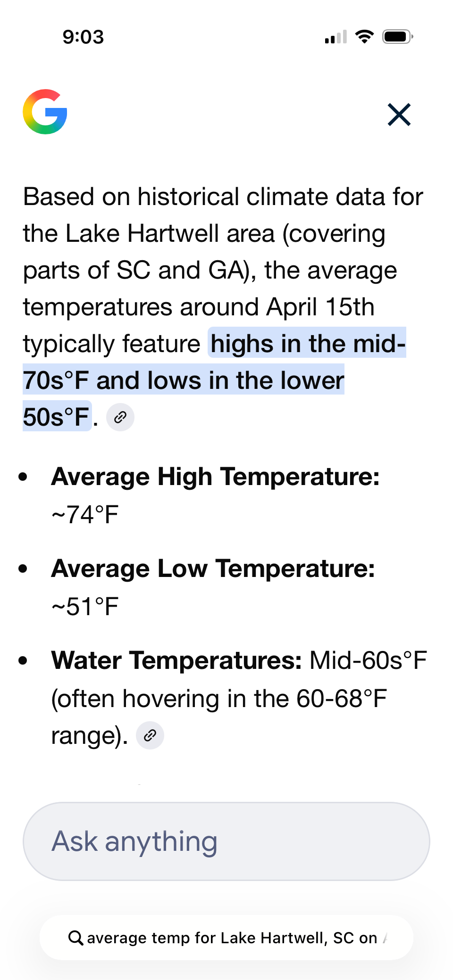Tap the cellular signal bars icon
Image resolution: width=453 pixels, height=980 pixels.
point(336,37)
